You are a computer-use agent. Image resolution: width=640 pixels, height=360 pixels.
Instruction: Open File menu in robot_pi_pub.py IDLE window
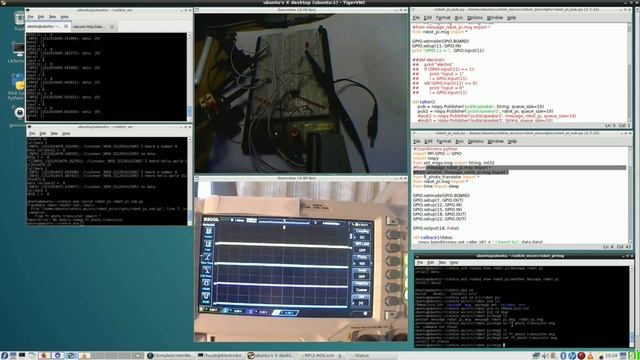[416, 18]
